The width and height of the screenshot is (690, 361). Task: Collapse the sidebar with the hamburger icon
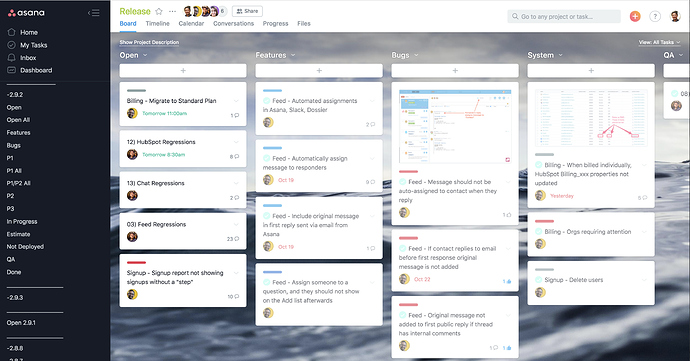pos(93,13)
